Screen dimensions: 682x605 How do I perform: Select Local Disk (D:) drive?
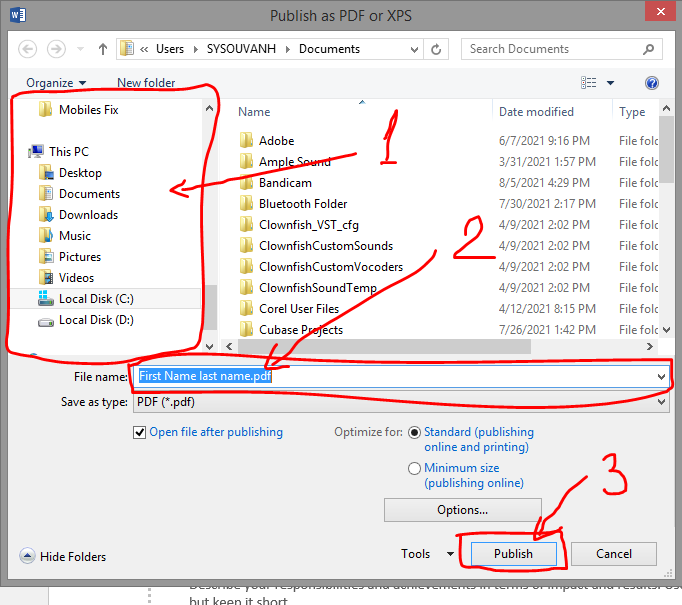[x=86, y=320]
